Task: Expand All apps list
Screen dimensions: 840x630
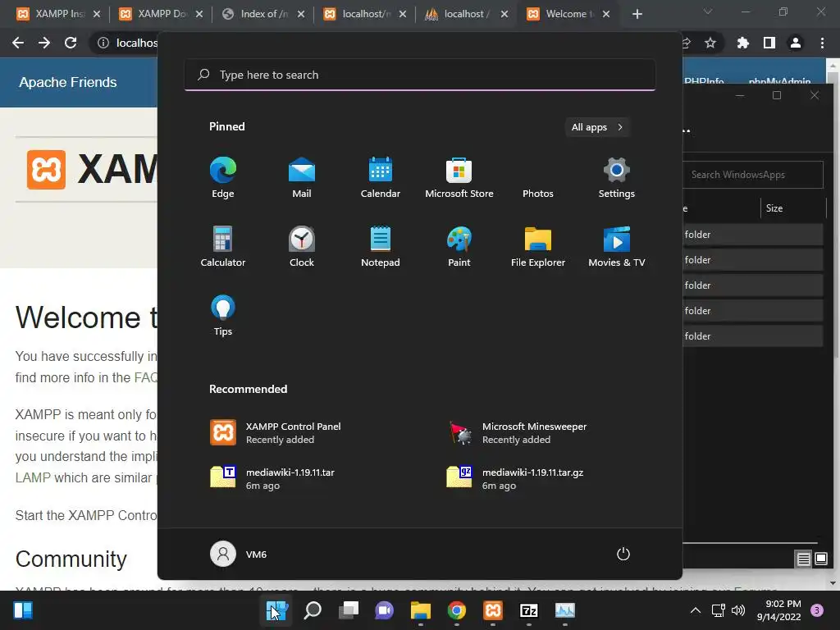Action: pos(597,127)
